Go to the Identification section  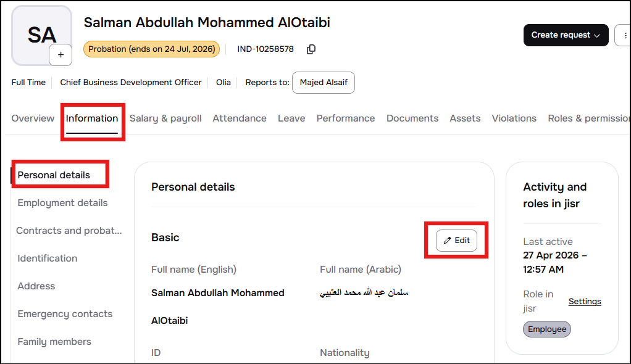(48, 259)
